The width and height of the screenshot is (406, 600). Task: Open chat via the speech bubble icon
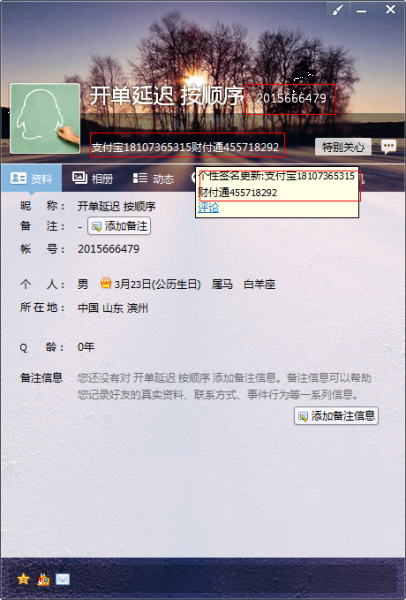(389, 147)
